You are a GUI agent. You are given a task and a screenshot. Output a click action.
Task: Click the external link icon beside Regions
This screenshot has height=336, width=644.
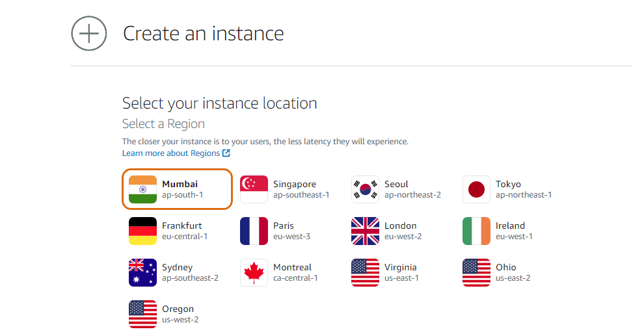click(x=226, y=153)
